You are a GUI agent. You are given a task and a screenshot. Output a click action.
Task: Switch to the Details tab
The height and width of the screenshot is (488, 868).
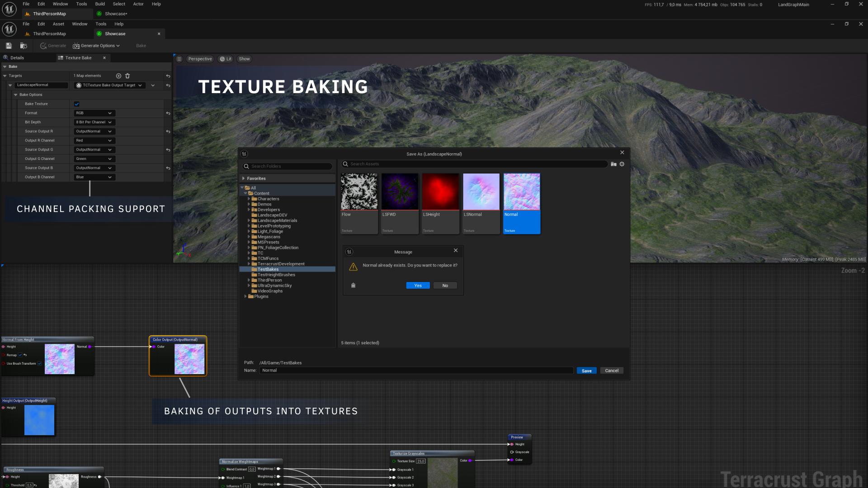(x=17, y=58)
